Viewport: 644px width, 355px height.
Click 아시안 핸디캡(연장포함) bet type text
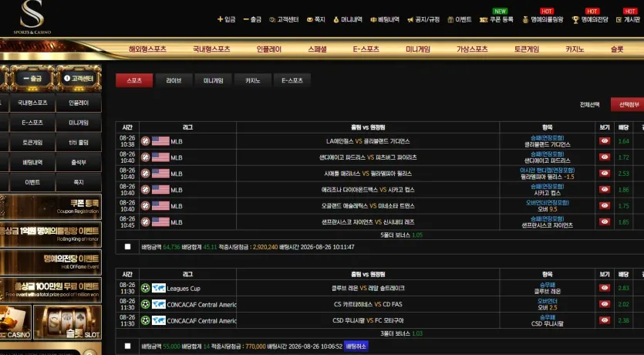[x=547, y=170]
